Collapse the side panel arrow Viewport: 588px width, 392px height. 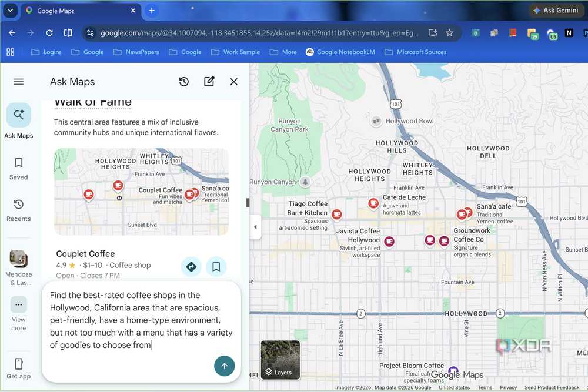coord(255,227)
